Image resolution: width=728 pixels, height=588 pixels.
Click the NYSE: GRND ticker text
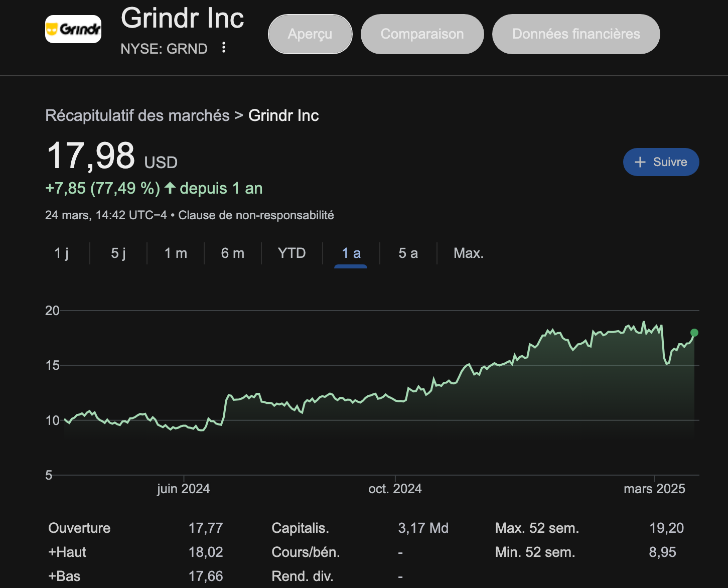pyautogui.click(x=164, y=49)
